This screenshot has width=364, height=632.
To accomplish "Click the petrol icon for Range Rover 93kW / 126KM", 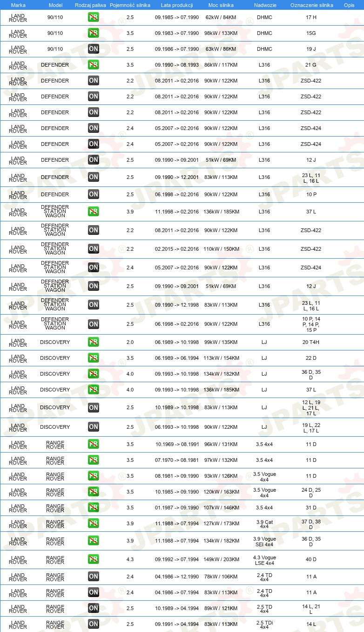I will (94, 476).
